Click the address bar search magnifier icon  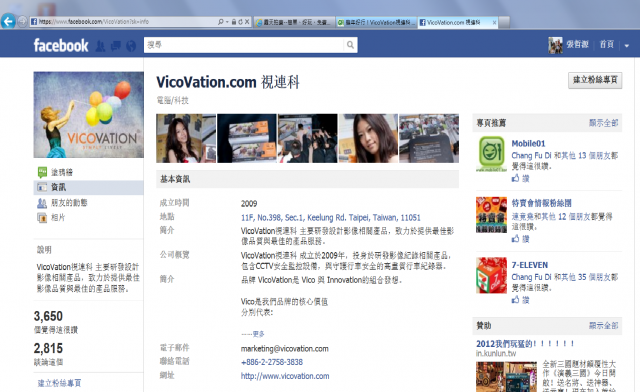pos(220,22)
